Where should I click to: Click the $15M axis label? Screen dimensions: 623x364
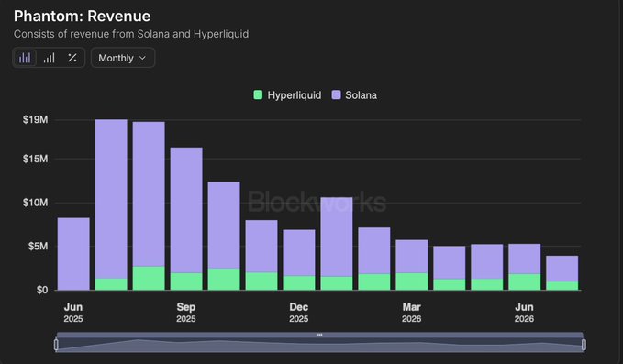[36, 159]
